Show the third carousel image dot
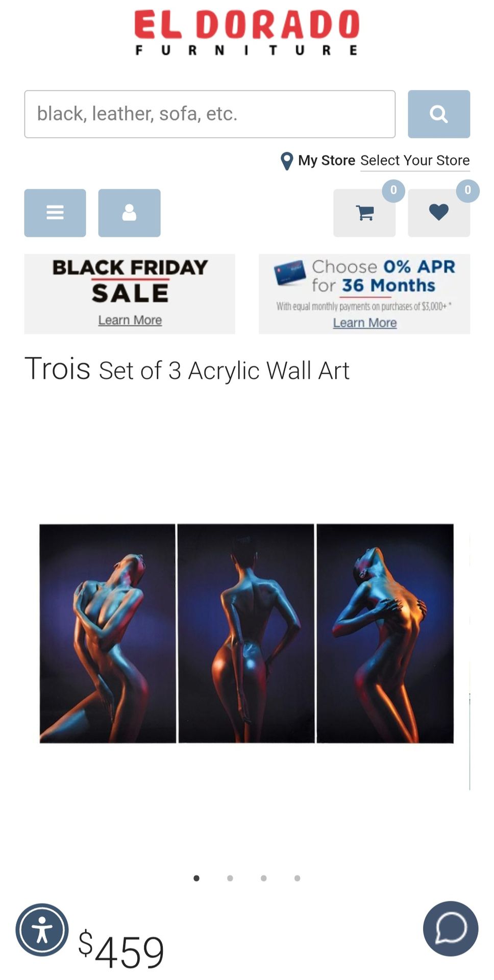This screenshot has height=980, width=494. tap(263, 878)
